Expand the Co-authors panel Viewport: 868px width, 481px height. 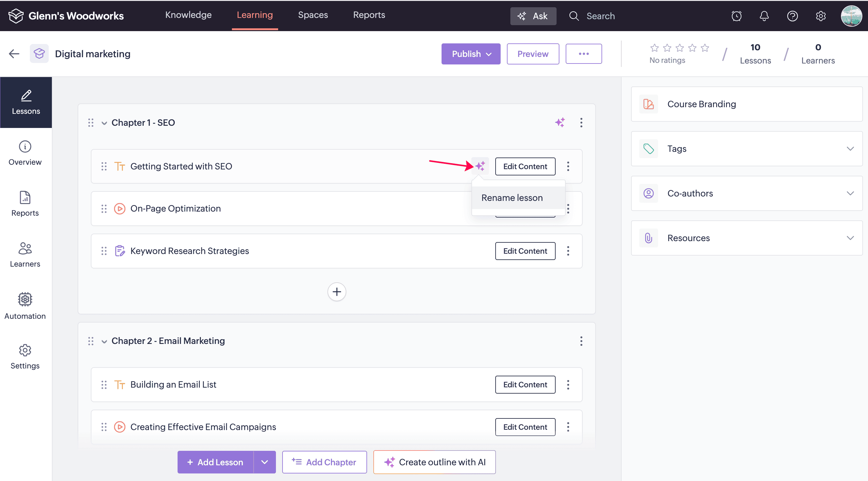[850, 193]
